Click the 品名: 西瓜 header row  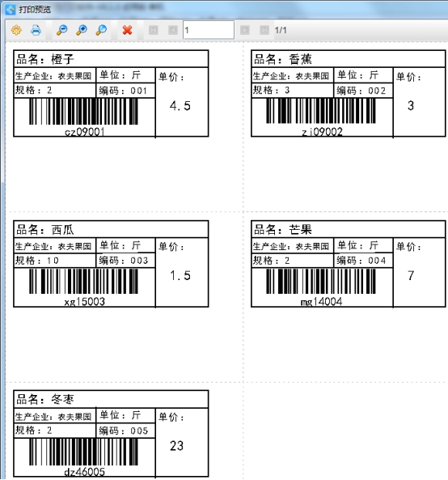point(111,229)
